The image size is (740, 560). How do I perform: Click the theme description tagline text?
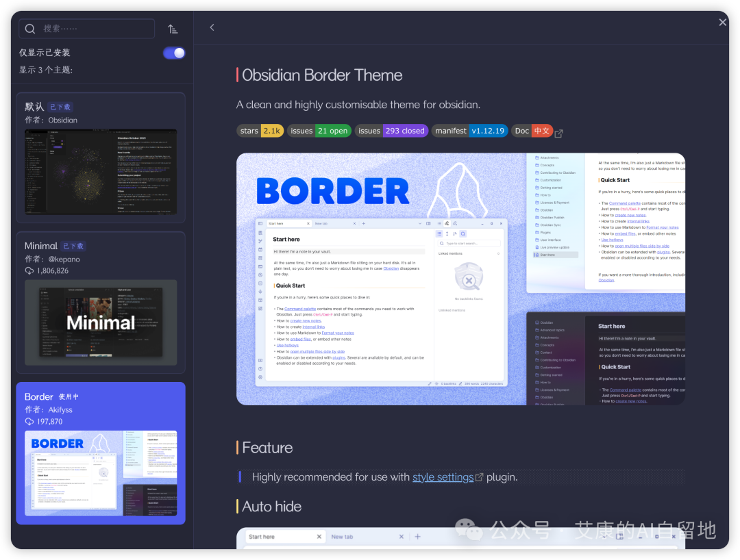click(358, 105)
